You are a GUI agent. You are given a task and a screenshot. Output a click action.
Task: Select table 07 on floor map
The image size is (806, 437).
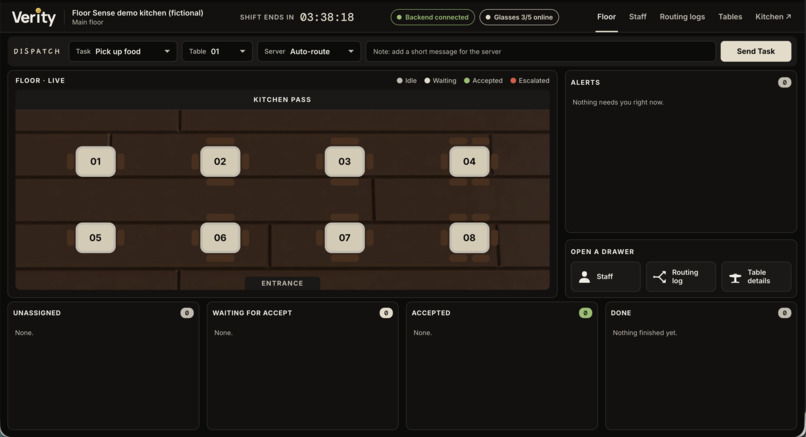click(x=344, y=238)
